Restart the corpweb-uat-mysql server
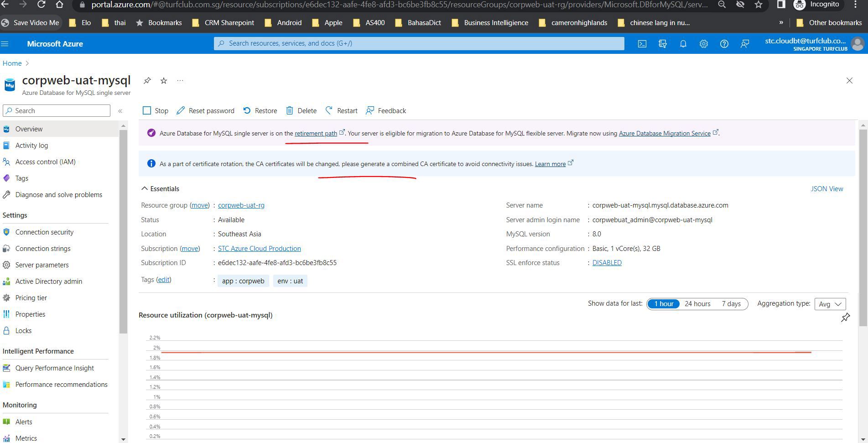 pos(341,110)
